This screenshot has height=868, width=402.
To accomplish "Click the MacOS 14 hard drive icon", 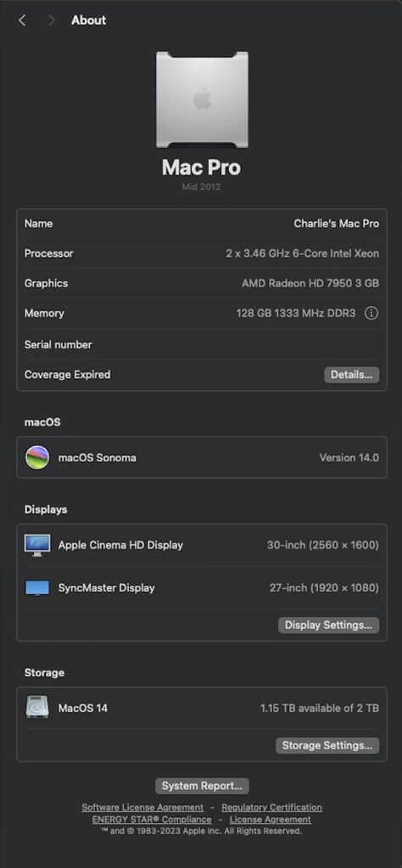I will pos(37,708).
